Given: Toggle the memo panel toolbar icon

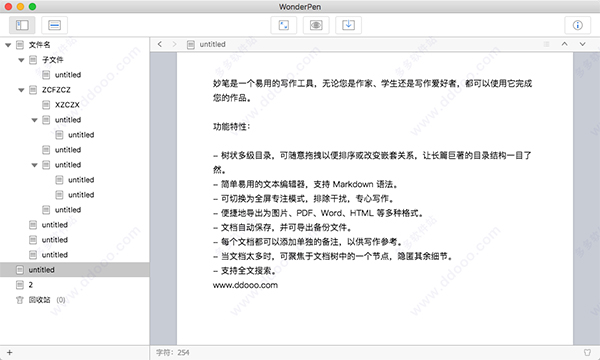Looking at the screenshot, I should click(54, 25).
